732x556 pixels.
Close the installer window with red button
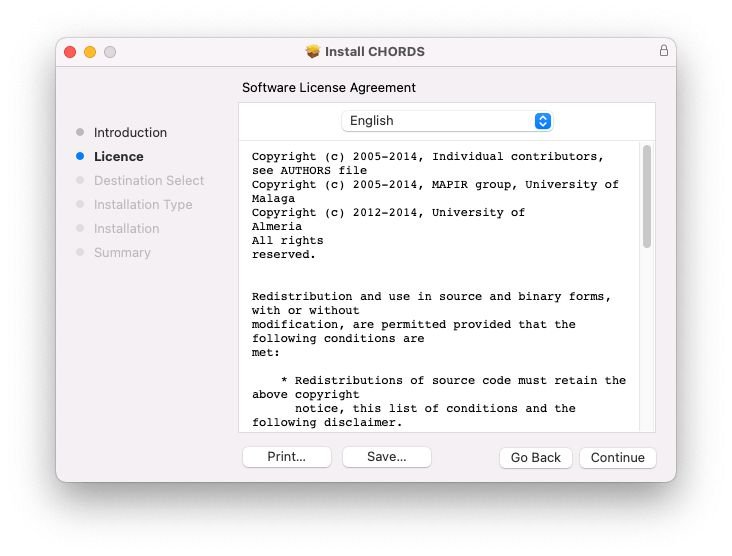[x=70, y=52]
